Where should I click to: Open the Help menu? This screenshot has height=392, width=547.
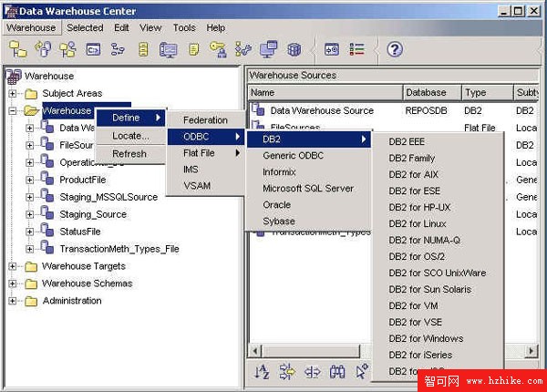click(215, 27)
